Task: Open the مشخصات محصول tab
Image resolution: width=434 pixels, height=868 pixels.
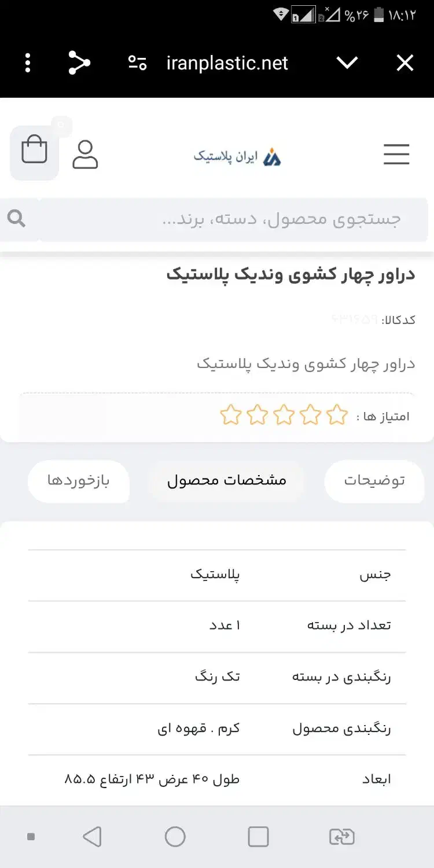Action: [227, 480]
